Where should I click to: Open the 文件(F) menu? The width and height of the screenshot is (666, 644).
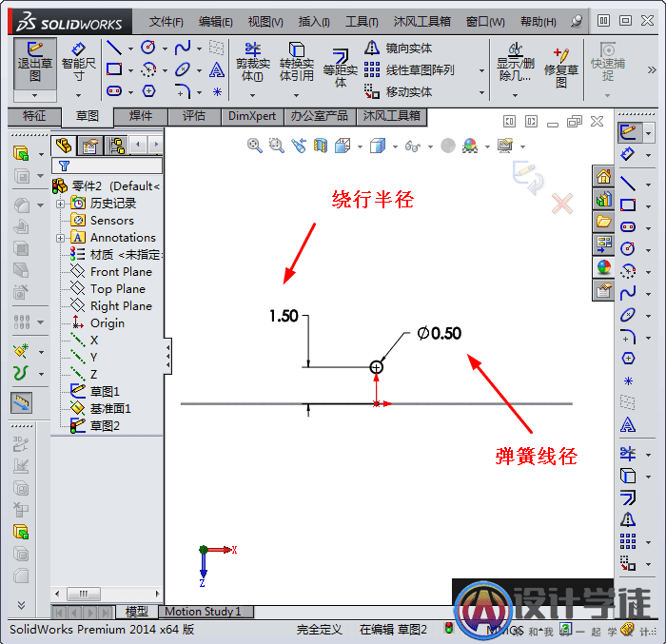[166, 21]
